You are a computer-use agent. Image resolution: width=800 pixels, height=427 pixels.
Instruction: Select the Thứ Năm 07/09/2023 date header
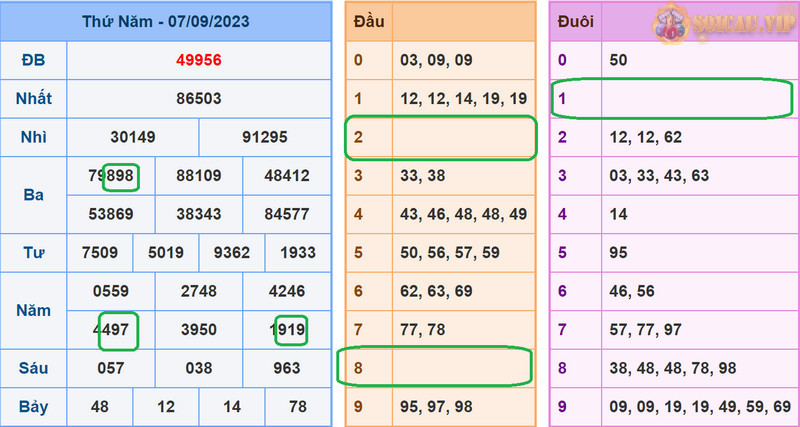coord(166,21)
